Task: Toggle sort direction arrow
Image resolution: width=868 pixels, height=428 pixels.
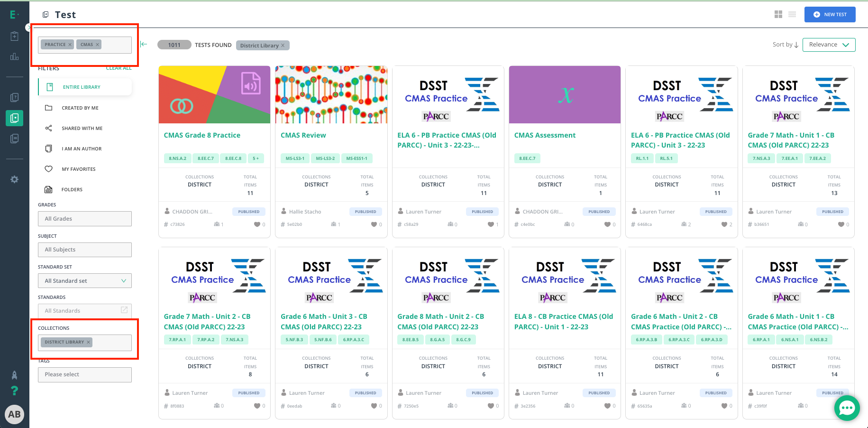Action: point(796,45)
